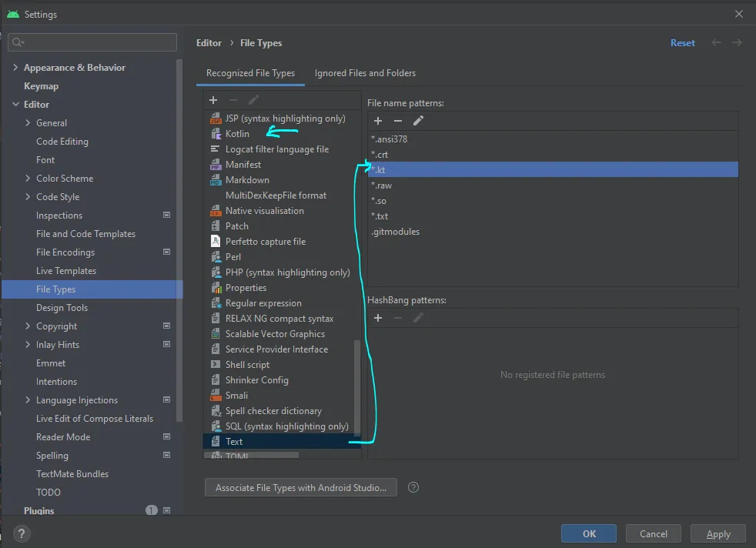The image size is (756, 548).
Task: Click OK to confirm settings
Action: [589, 533]
